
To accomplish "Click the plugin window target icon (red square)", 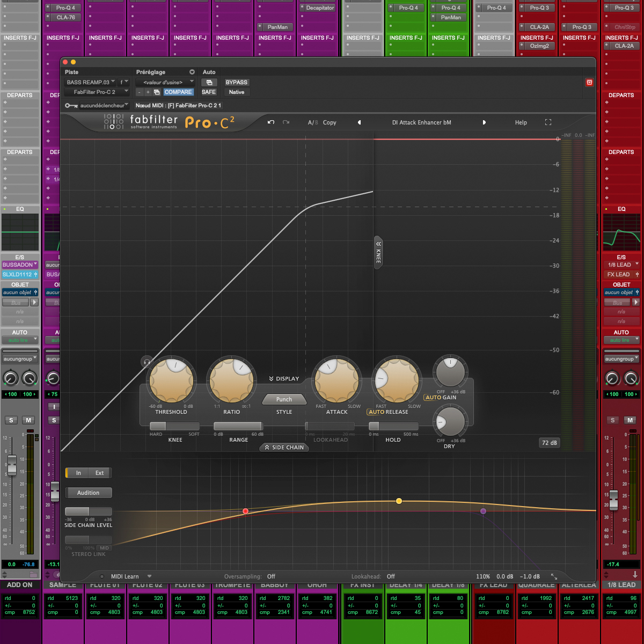I will pyautogui.click(x=589, y=82).
